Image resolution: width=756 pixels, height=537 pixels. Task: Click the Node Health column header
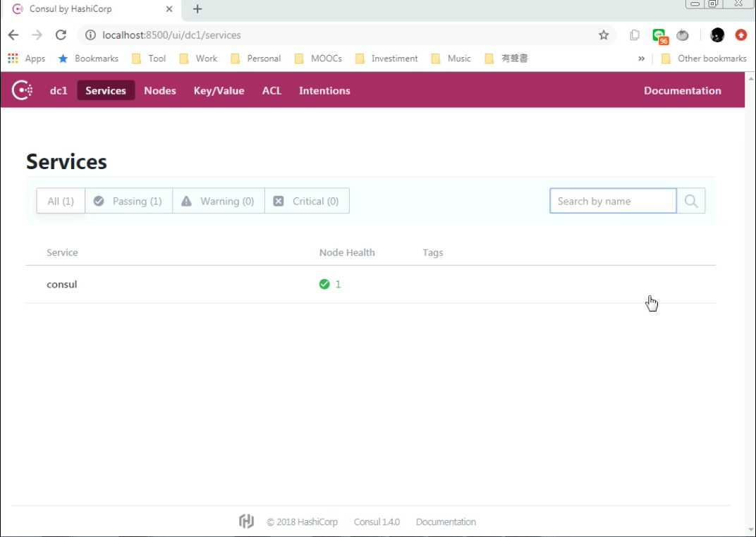tap(347, 252)
